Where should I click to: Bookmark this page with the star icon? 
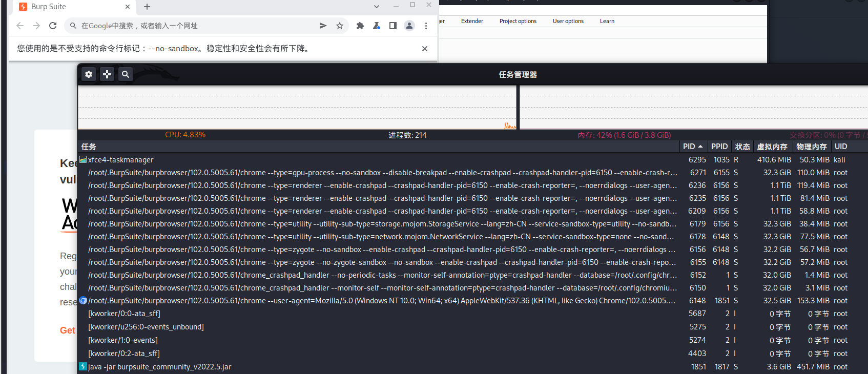coord(340,26)
